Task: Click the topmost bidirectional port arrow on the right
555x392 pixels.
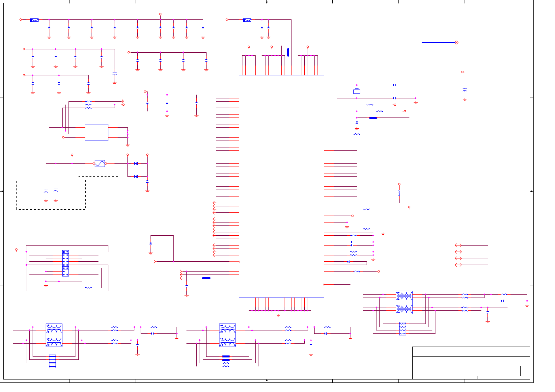Action: pos(458,245)
